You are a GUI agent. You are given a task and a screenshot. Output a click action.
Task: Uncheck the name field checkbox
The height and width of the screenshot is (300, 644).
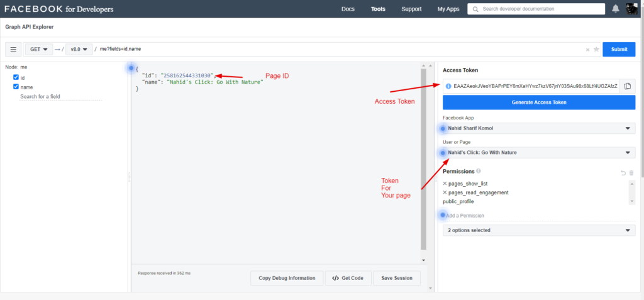16,87
